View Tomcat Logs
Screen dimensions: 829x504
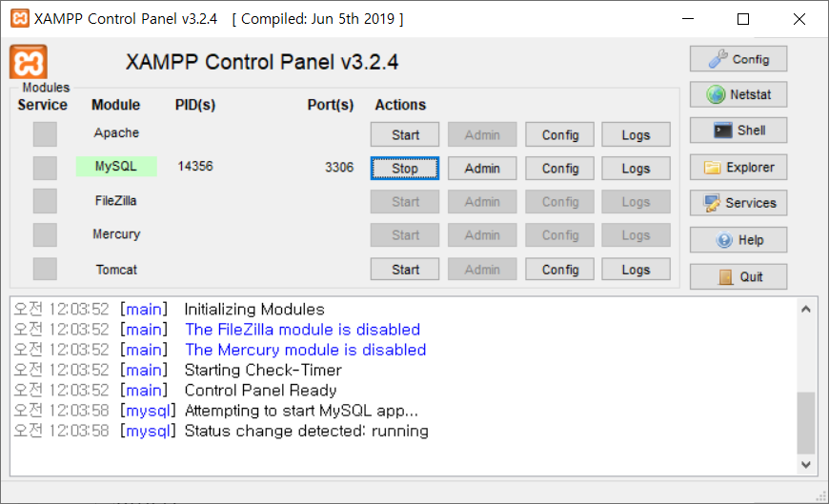tap(636, 270)
